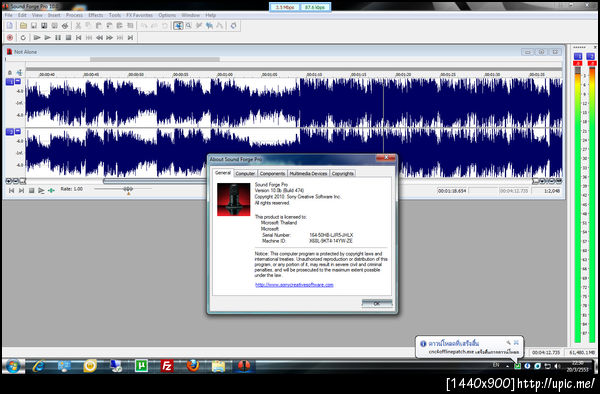
Task: Click the green play mode icon
Action: click(x=51, y=190)
